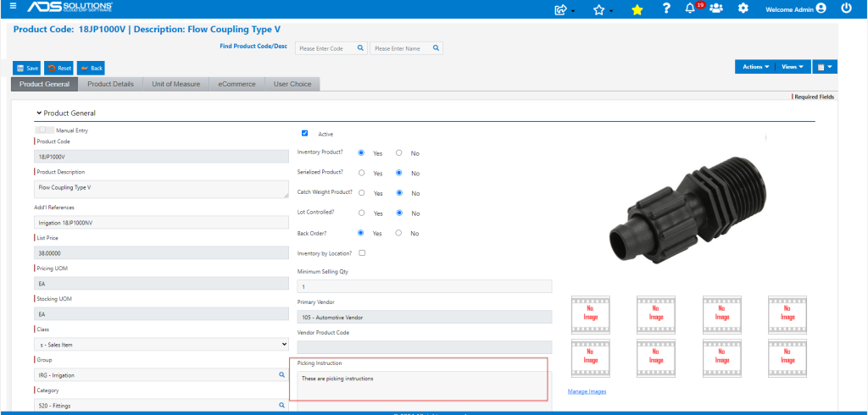Select Yes for Catch Weight Product
The height and width of the screenshot is (415, 868).
click(x=361, y=193)
